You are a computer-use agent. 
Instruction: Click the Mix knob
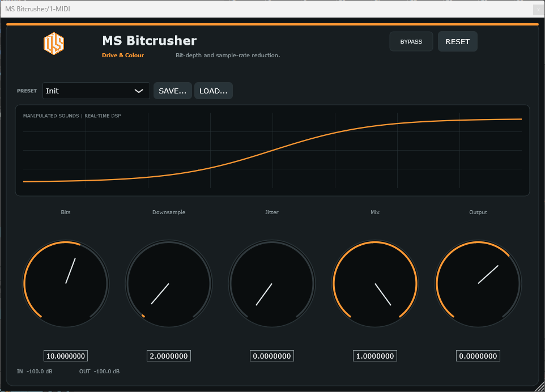coord(375,284)
